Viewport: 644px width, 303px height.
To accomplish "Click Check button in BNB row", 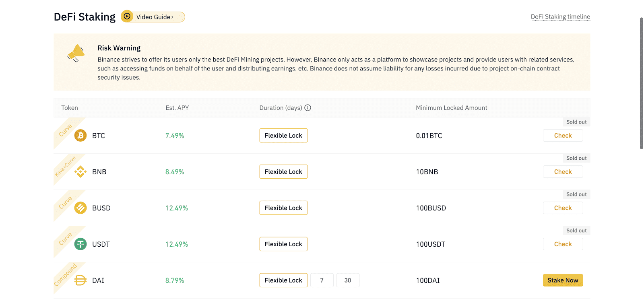I will pos(563,172).
